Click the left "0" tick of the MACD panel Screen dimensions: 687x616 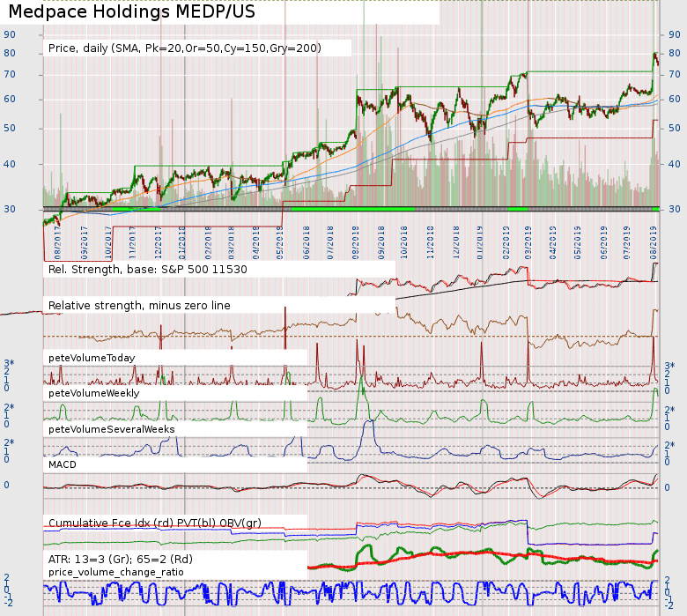point(6,485)
